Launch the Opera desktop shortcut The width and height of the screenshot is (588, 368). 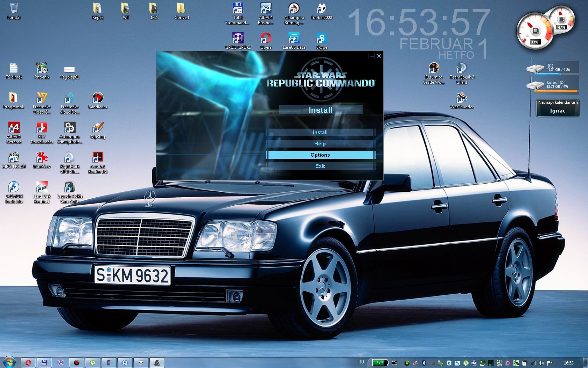pyautogui.click(x=266, y=41)
